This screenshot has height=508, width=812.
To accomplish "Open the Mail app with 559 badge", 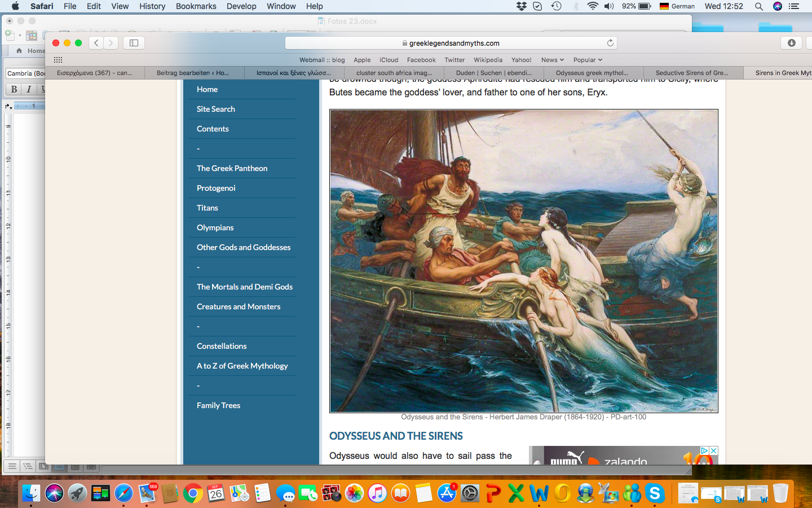I will (147, 493).
